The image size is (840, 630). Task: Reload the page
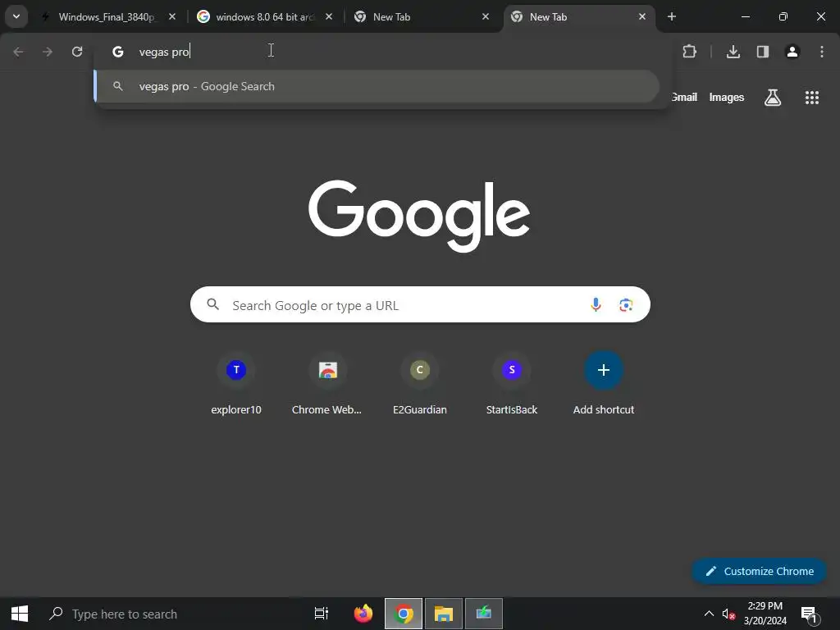[77, 52]
